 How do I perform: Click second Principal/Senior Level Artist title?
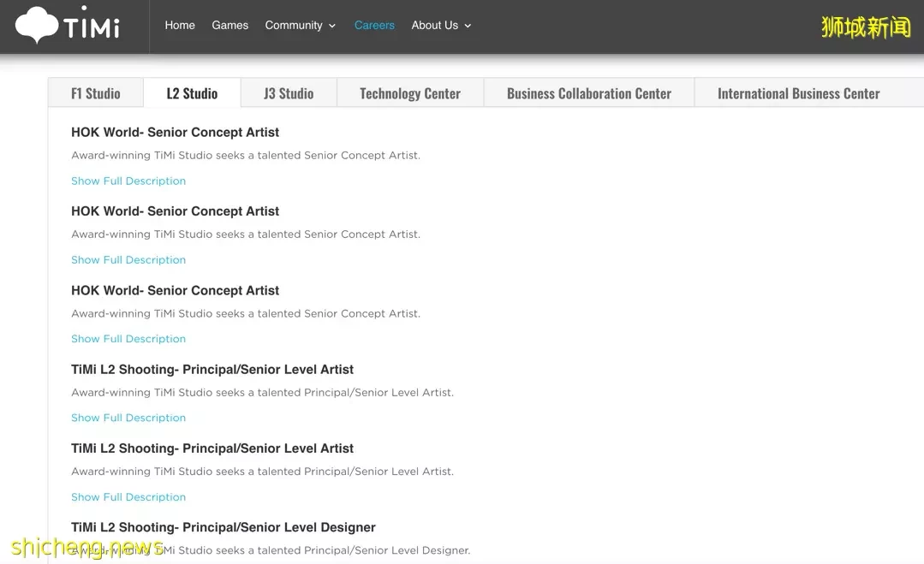pos(212,448)
